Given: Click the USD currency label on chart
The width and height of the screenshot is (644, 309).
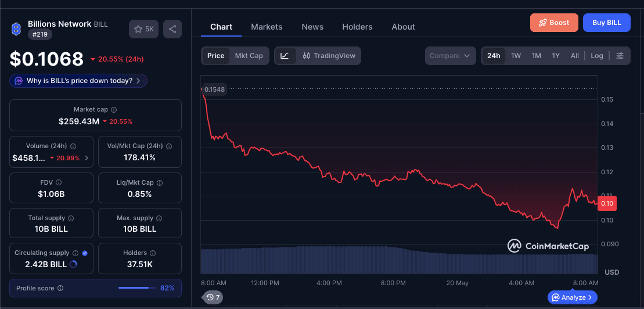Looking at the screenshot, I should pyautogui.click(x=612, y=272).
